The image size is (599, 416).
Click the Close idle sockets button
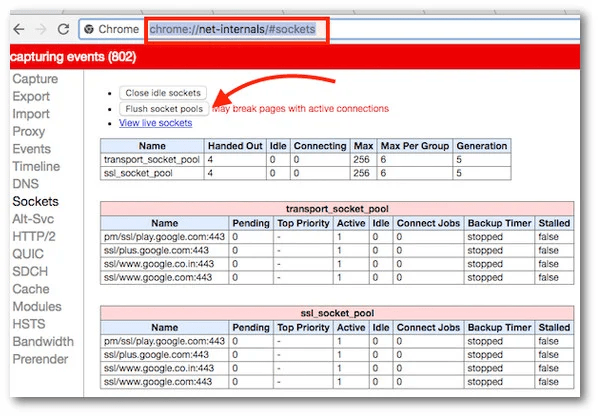tap(163, 93)
